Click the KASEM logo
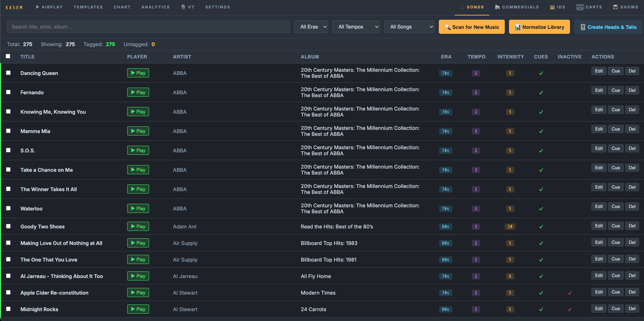 14,7
